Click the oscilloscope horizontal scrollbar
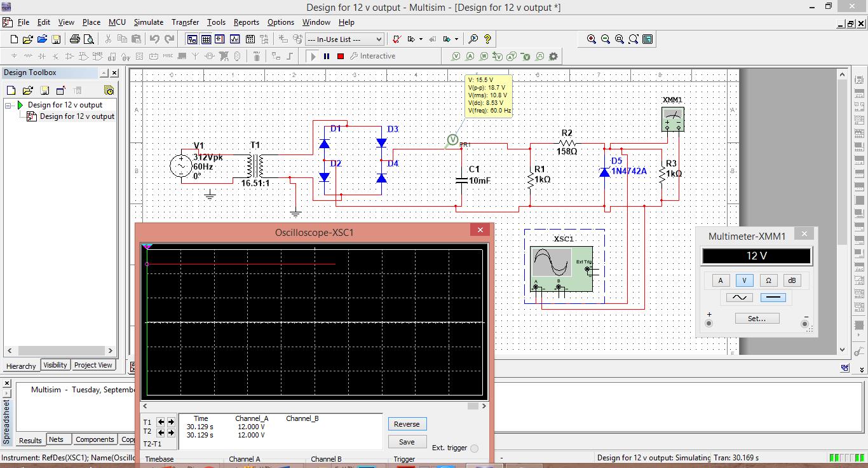This screenshot has width=868, height=468. (x=315, y=406)
